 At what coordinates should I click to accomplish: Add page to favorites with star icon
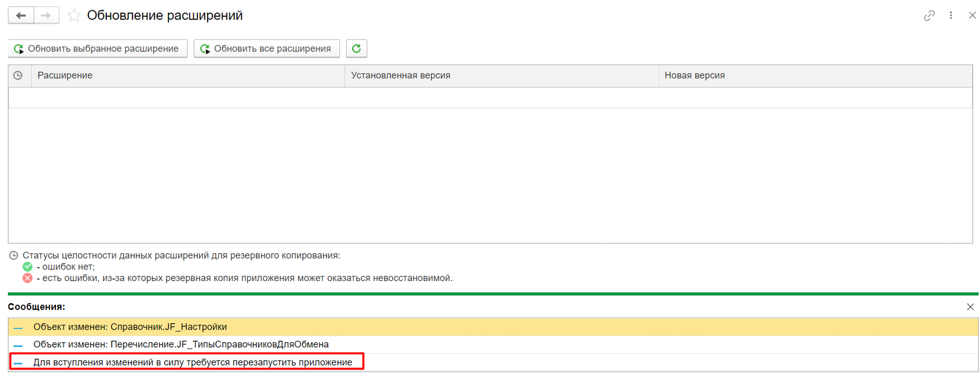pyautogui.click(x=74, y=16)
